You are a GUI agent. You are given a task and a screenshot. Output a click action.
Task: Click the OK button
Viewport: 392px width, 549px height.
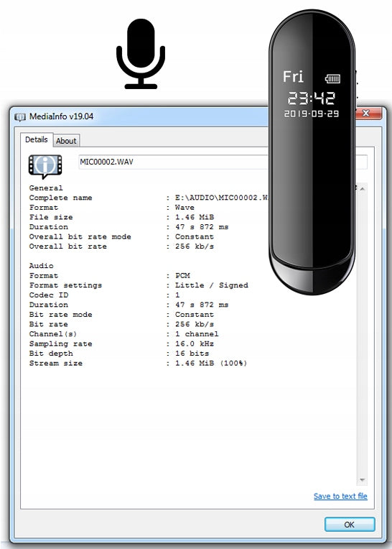click(x=350, y=525)
